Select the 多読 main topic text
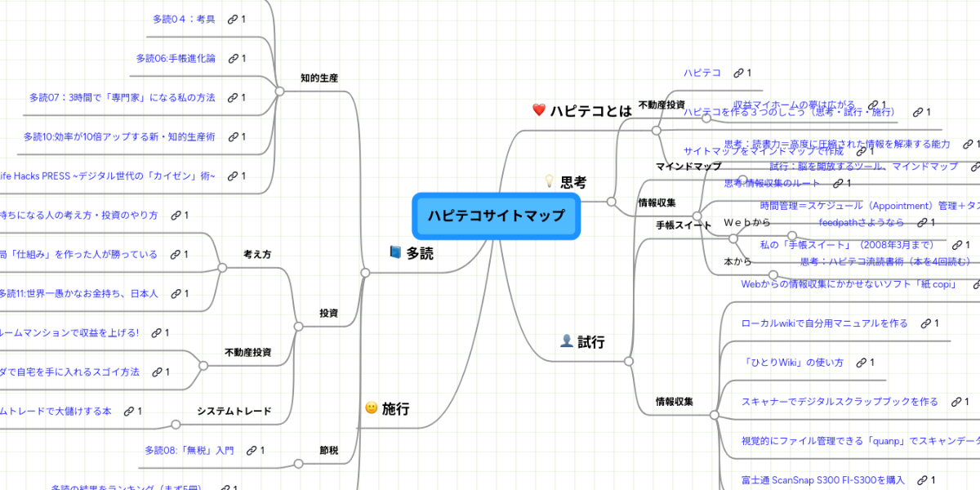This screenshot has width=980, height=490. pyautogui.click(x=420, y=253)
